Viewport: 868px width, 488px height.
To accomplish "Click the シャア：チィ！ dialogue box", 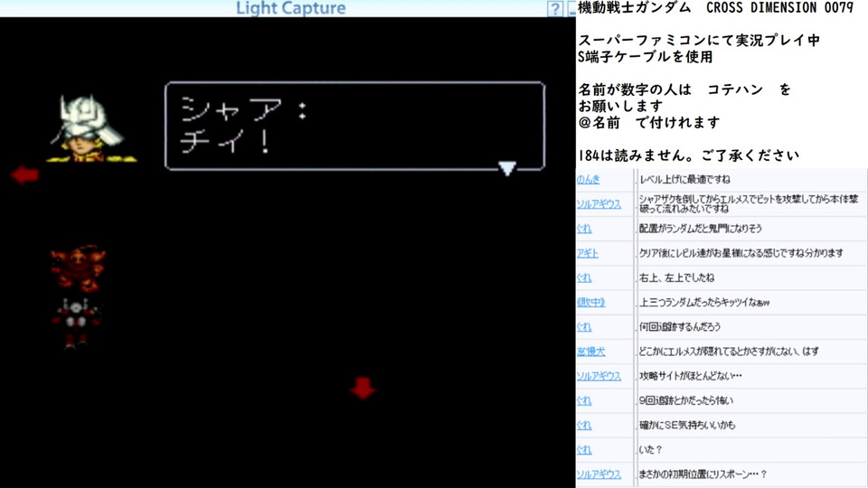I will coord(354,127).
